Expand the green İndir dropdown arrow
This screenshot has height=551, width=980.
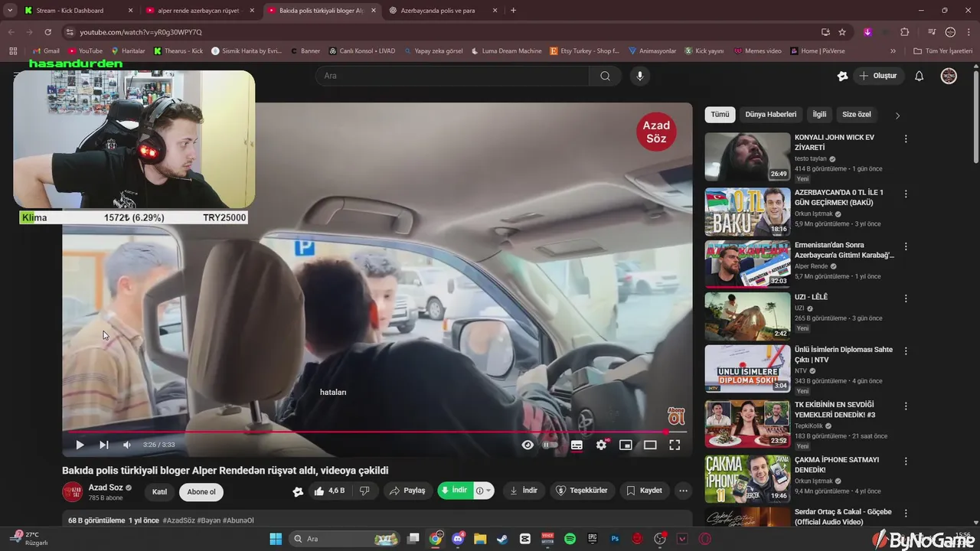tap(484, 491)
